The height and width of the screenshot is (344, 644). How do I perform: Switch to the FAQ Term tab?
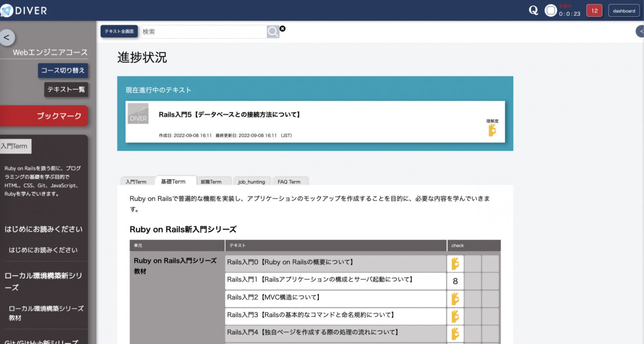click(x=289, y=182)
